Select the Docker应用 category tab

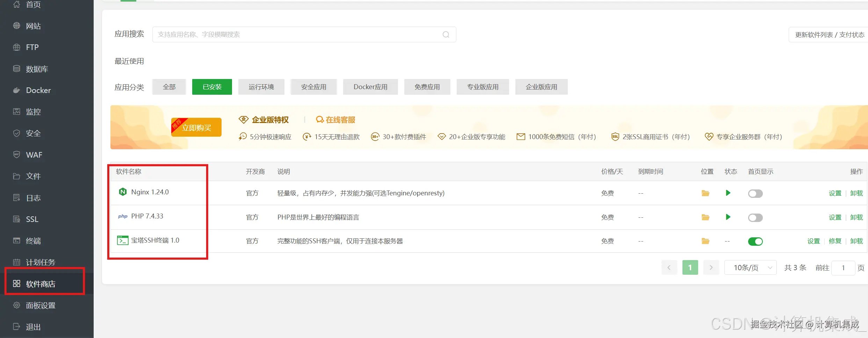370,87
